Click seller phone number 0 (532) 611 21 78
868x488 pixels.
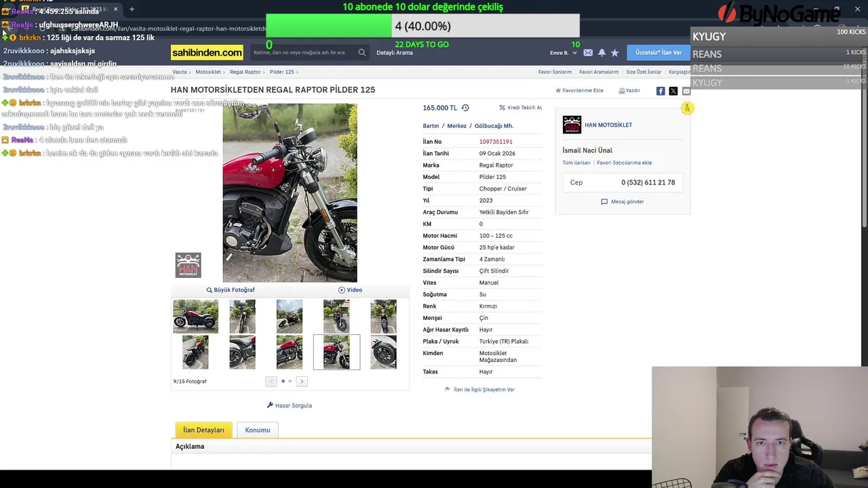coord(648,182)
